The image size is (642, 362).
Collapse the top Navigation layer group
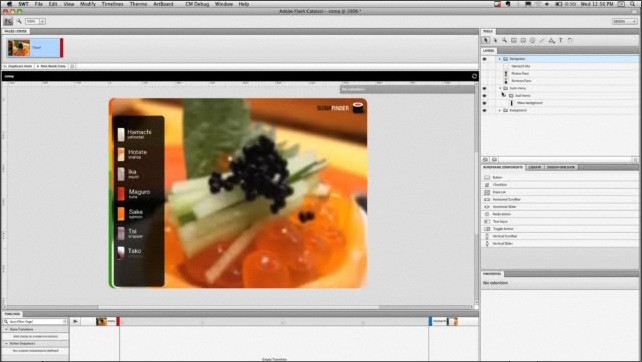tap(500, 59)
